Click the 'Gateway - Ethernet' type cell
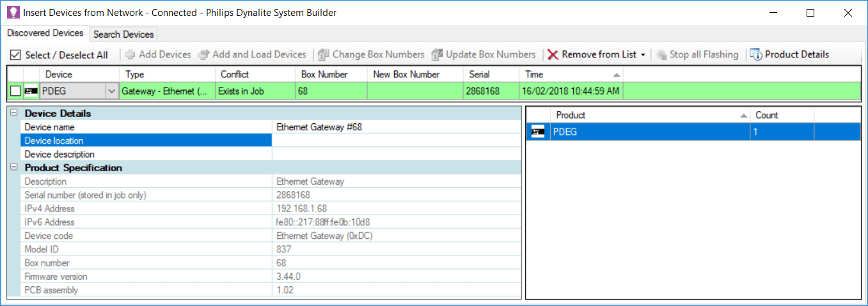Image resolution: width=868 pixels, height=306 pixels. [x=168, y=91]
